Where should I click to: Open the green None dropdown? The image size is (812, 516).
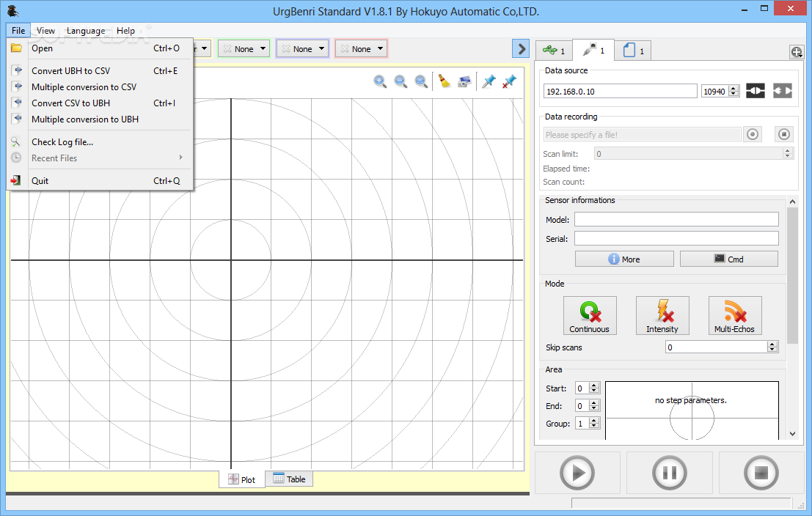[x=244, y=48]
